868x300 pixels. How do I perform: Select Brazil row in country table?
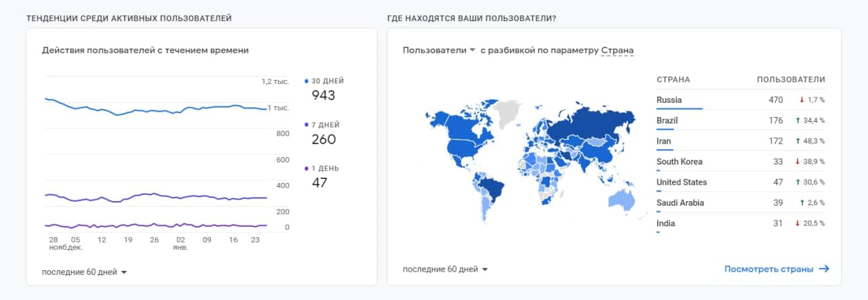pos(741,121)
